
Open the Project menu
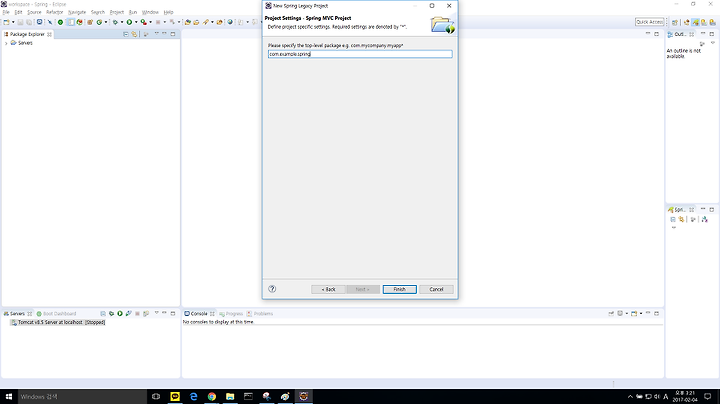tap(117, 12)
